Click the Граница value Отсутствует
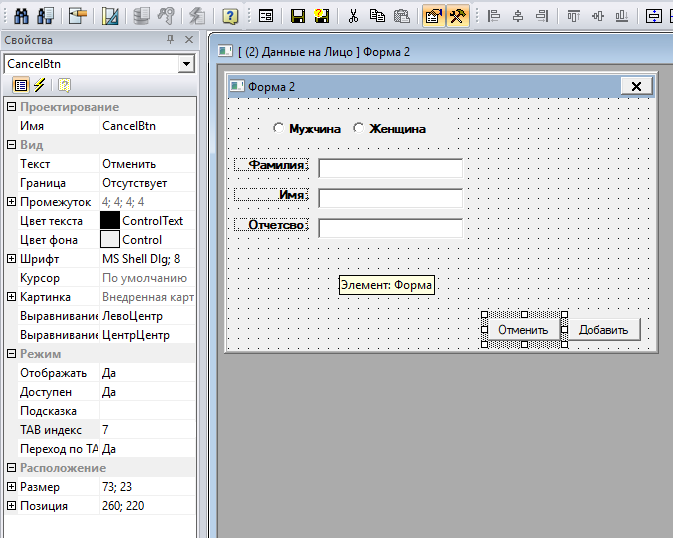673x538 pixels. click(147, 183)
